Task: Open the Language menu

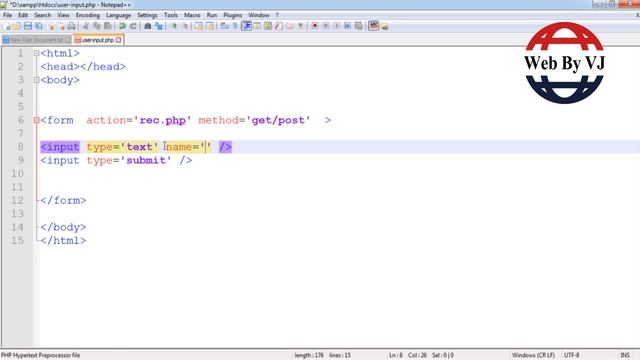Action: [118, 15]
